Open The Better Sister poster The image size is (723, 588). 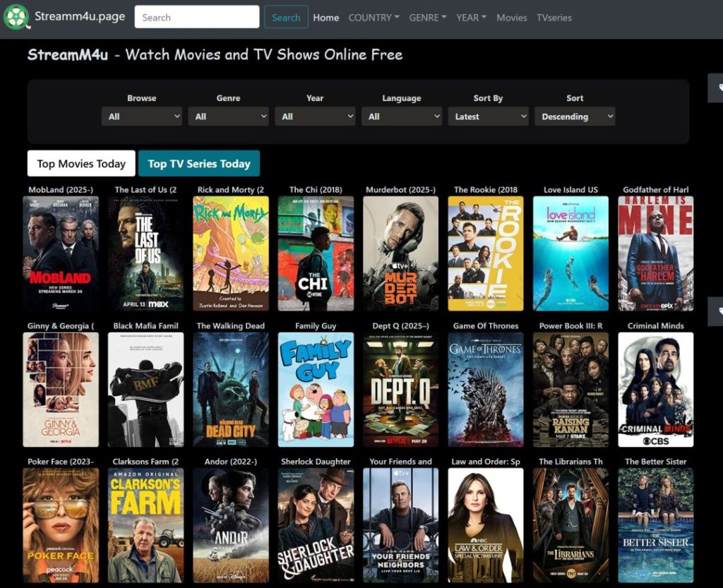[x=656, y=525]
